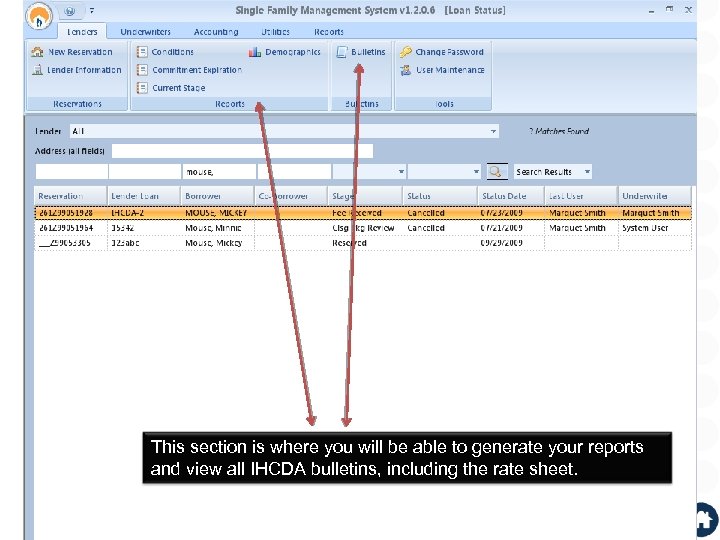Open the Search Results dropdown
The width and height of the screenshot is (720, 540).
tap(587, 172)
